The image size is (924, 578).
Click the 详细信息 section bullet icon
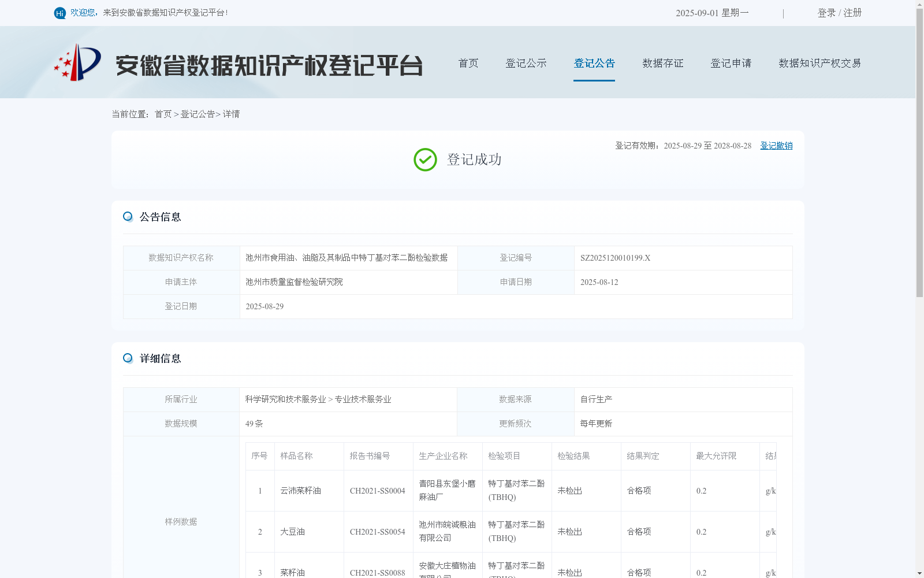128,358
